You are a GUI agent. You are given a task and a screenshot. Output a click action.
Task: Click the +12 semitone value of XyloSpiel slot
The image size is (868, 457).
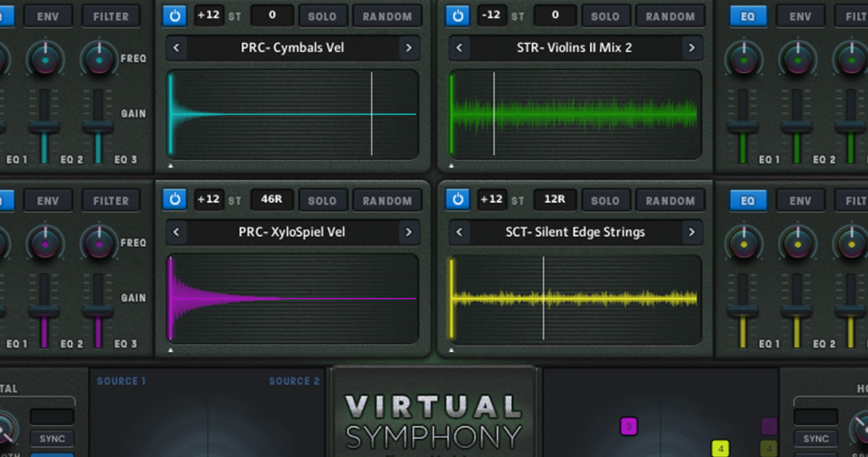click(x=208, y=199)
